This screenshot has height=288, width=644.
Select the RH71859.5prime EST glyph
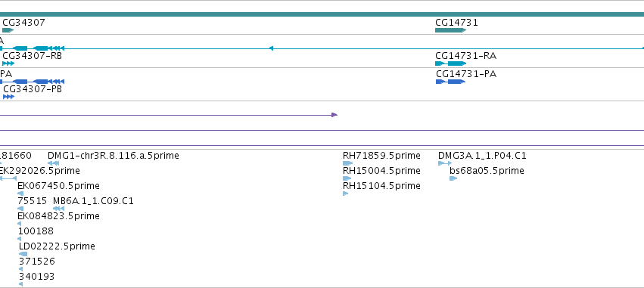348,163
